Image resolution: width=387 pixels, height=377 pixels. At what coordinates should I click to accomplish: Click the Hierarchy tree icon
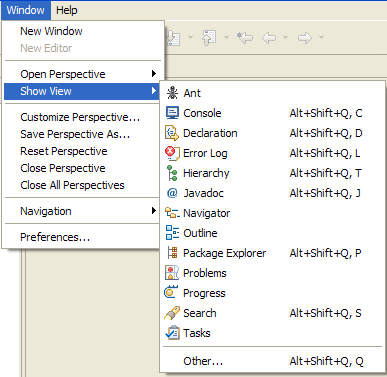click(172, 173)
